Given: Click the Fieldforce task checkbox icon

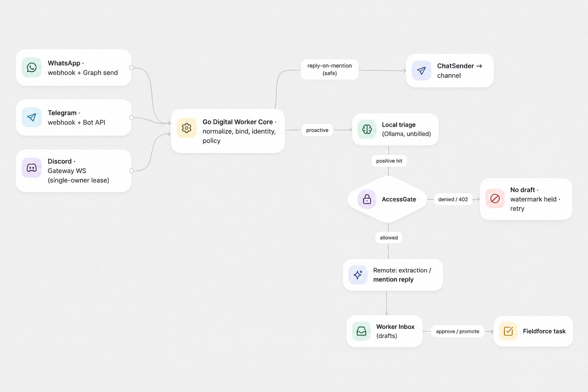Looking at the screenshot, I should click(508, 331).
